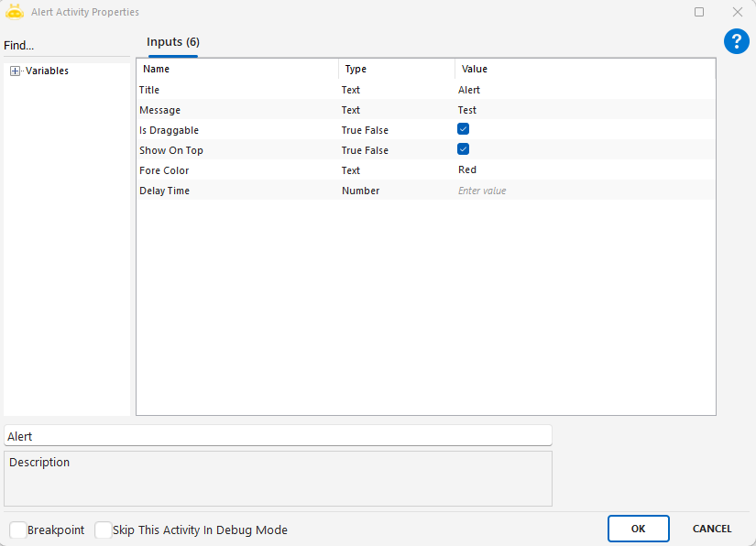Click the OK button
The height and width of the screenshot is (546, 756).
click(638, 529)
